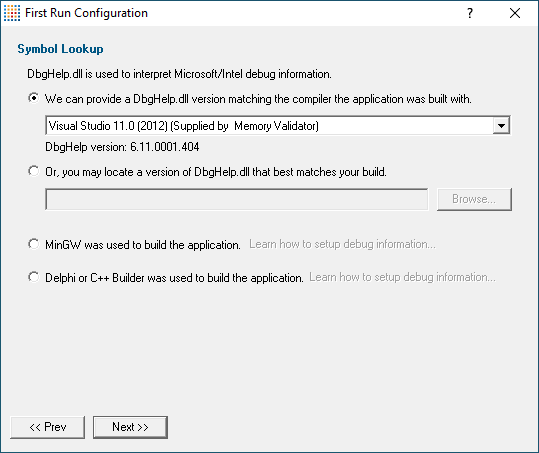Click the dropdown arrow of the compiler list
The height and width of the screenshot is (453, 539).
(x=501, y=125)
